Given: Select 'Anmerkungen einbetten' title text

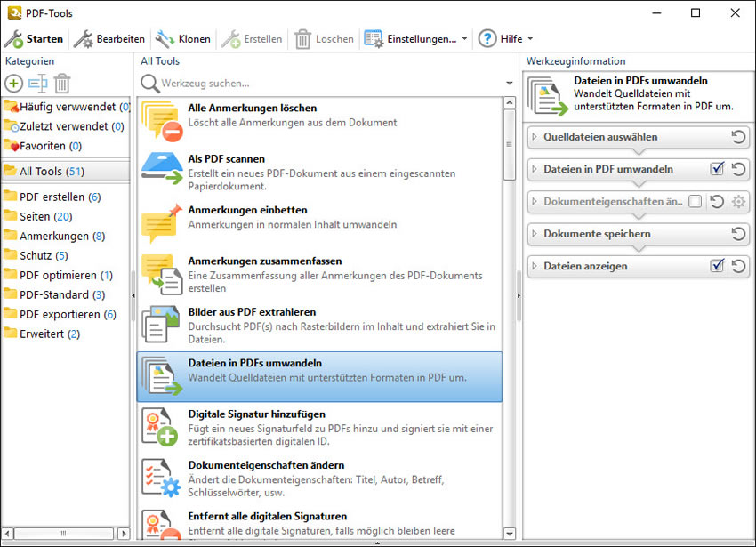Looking at the screenshot, I should pos(247,210).
